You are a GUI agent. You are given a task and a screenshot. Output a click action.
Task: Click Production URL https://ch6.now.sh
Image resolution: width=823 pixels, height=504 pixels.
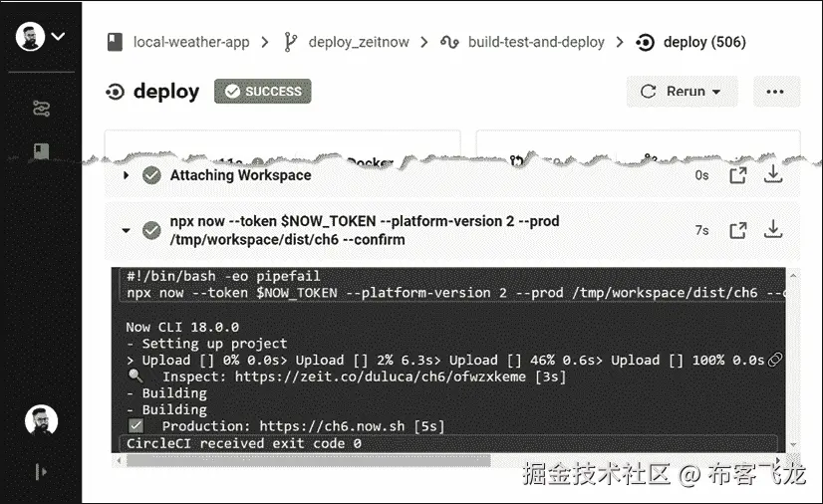click(332, 426)
